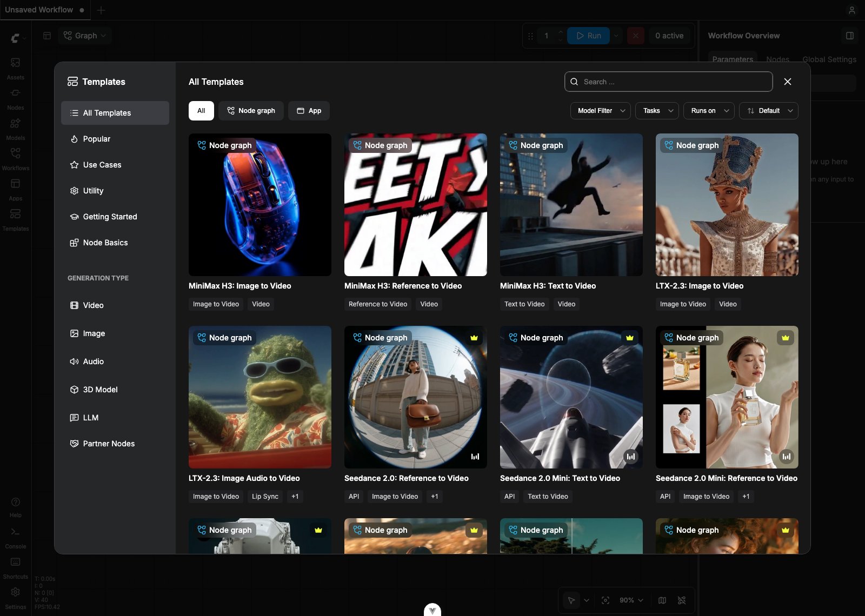This screenshot has height=616, width=865.
Task: Click the cancel run red X button
Action: pyautogui.click(x=636, y=36)
